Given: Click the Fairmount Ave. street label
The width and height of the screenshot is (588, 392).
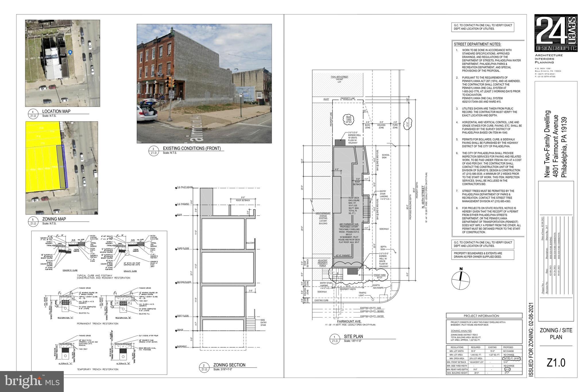Looking at the screenshot, I should click(349, 321).
